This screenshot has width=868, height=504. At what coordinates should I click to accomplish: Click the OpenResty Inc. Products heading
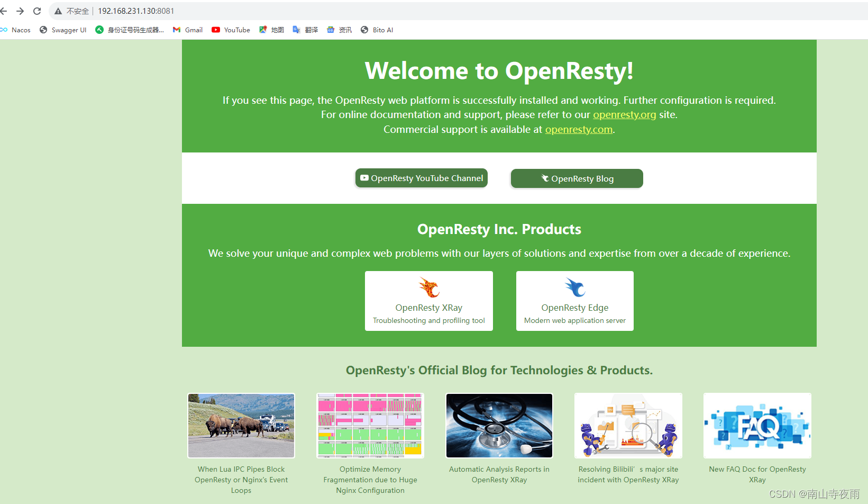point(499,229)
